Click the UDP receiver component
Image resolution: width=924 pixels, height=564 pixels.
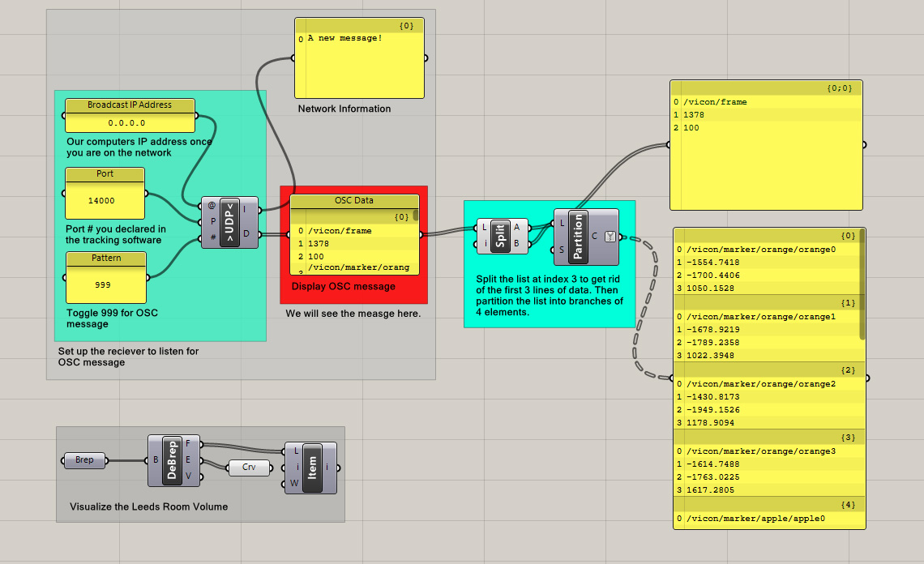(230, 222)
